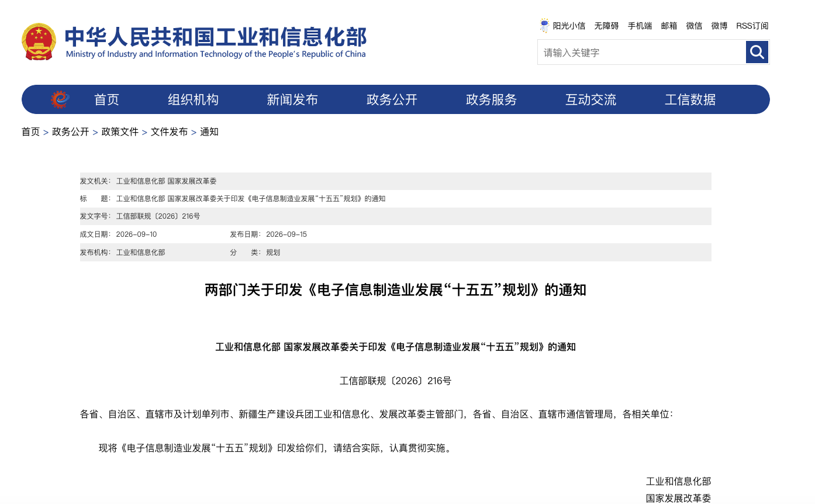Select the 互动交流 menu item
The height and width of the screenshot is (504, 815).
coord(590,99)
